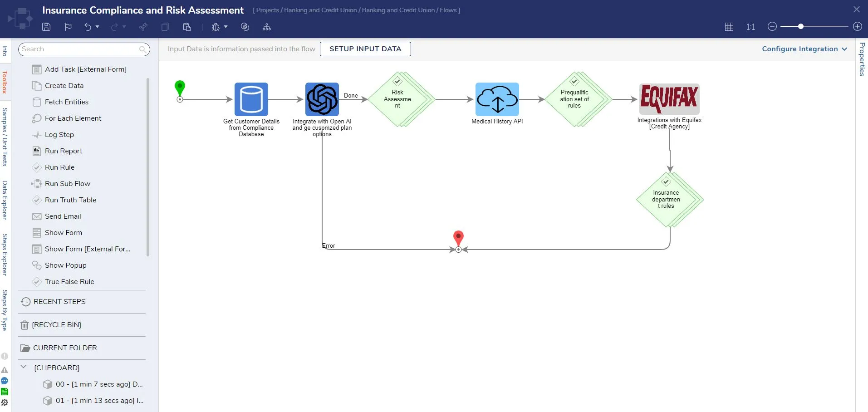Click the toolbox Search field

point(84,49)
